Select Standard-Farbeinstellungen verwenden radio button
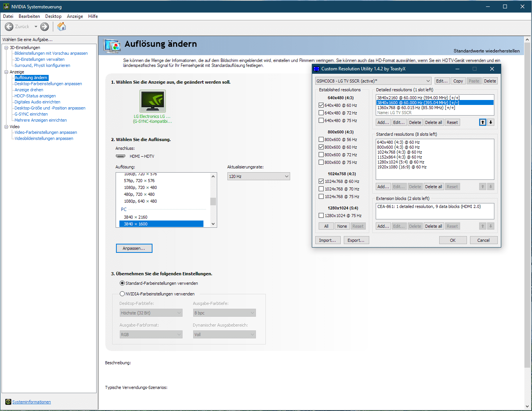532x411 pixels. 122,283
